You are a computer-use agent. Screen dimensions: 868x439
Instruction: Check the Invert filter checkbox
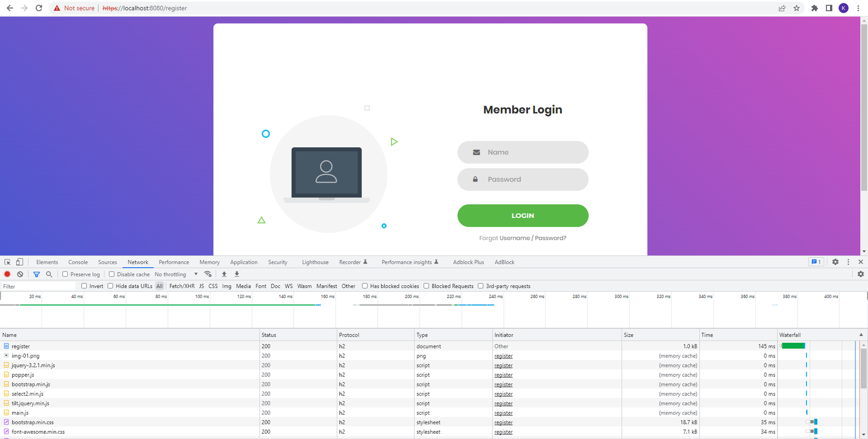point(84,286)
